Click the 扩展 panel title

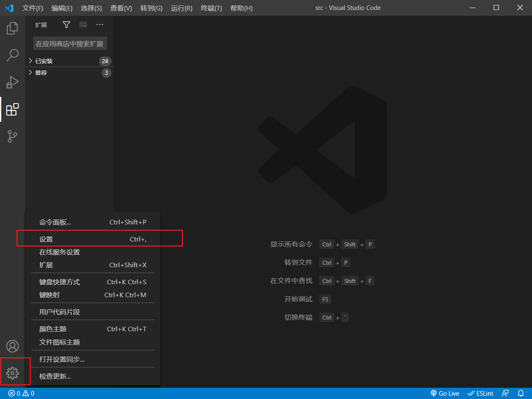coord(41,25)
